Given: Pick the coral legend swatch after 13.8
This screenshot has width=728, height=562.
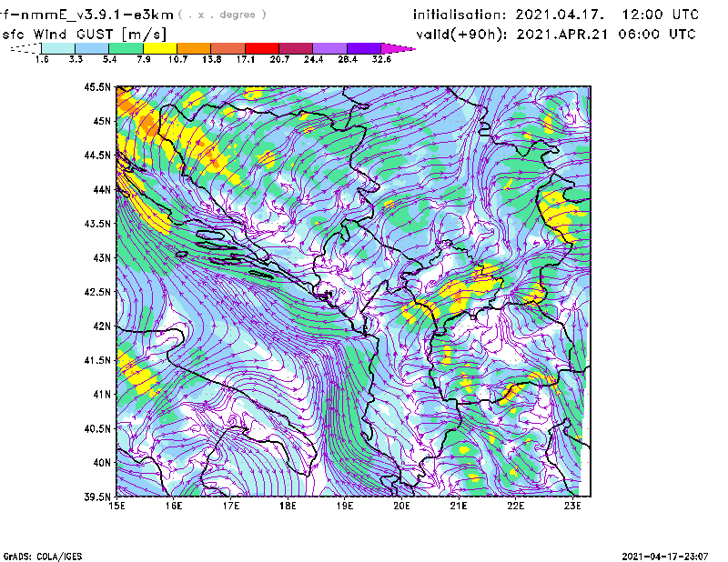Looking at the screenshot, I should pos(228,48).
